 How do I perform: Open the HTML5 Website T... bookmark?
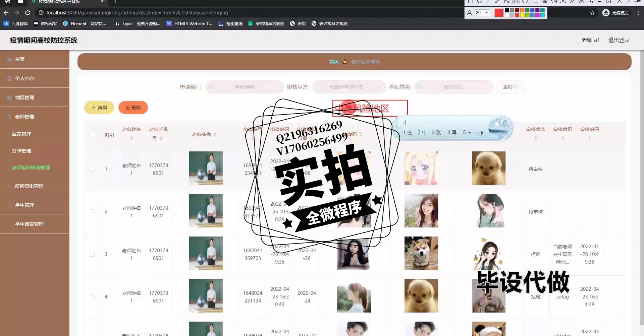[189, 23]
